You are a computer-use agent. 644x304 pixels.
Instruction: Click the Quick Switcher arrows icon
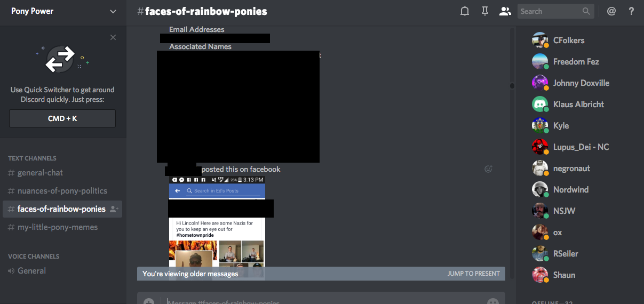click(60, 59)
